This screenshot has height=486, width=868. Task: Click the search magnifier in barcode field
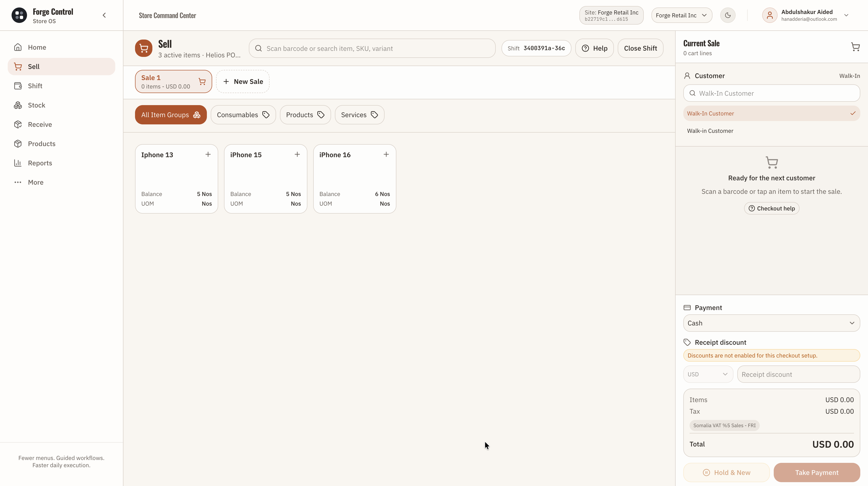click(x=258, y=48)
